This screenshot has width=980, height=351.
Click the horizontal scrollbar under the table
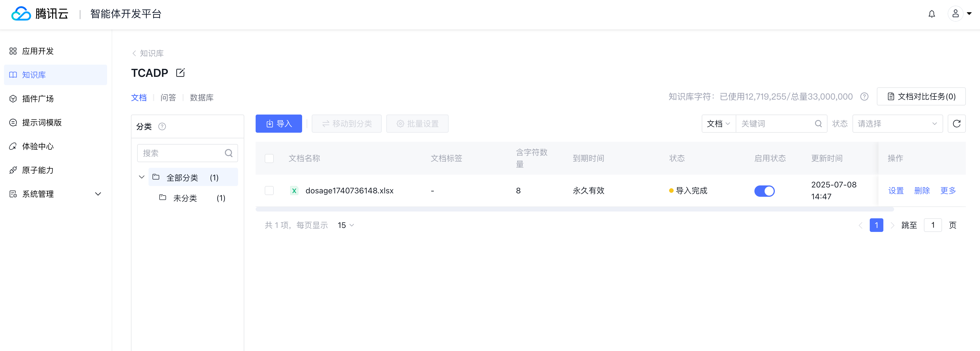[574, 209]
